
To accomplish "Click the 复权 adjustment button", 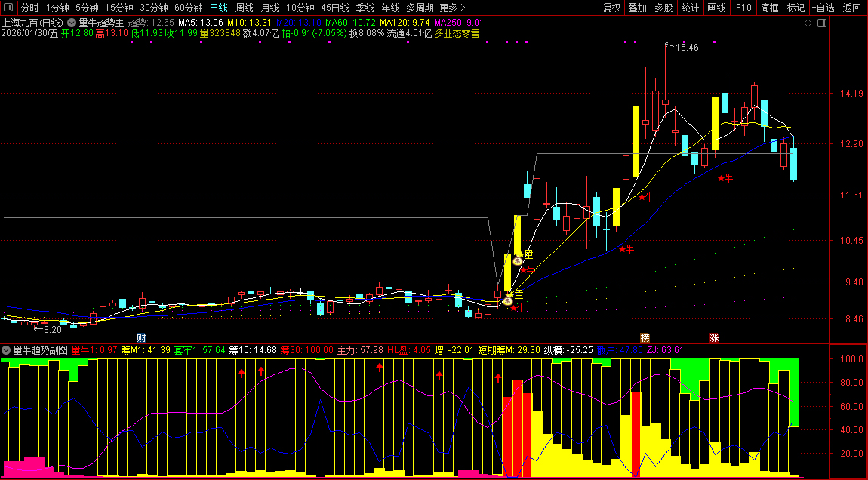I will click(x=611, y=8).
